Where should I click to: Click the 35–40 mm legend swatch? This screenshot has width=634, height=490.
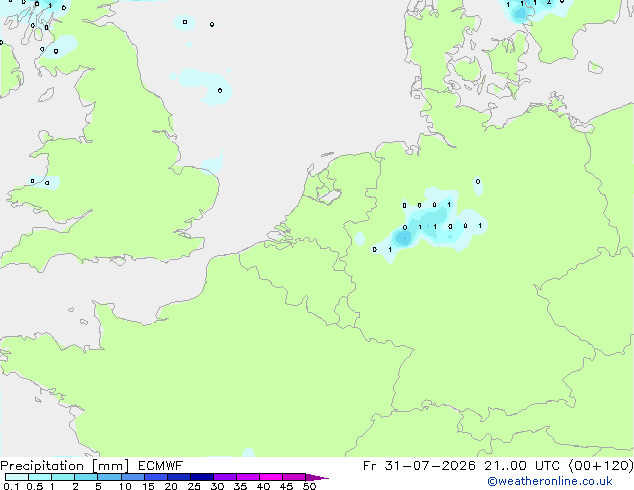tap(248, 477)
